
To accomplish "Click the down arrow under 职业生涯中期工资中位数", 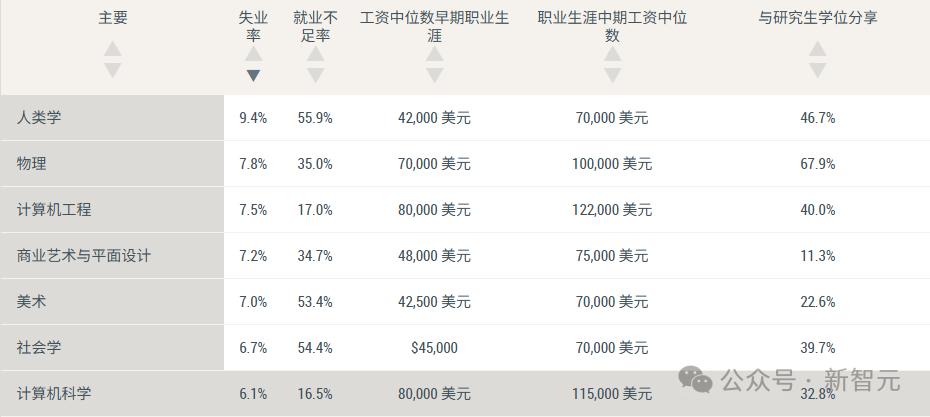I will 612,76.
